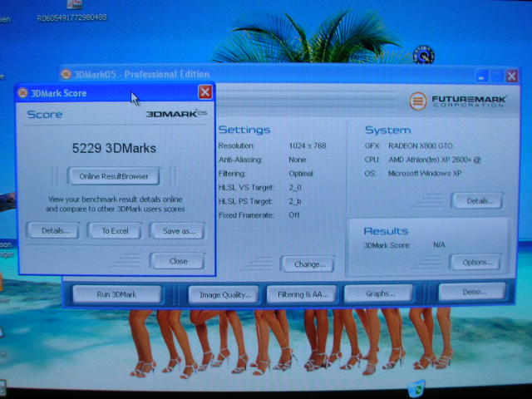Minimize the 3DMark05 main window
The image size is (532, 399).
click(482, 76)
